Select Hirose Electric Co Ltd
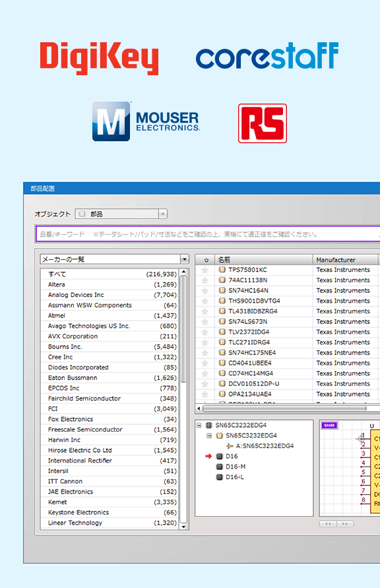 click(111, 450)
